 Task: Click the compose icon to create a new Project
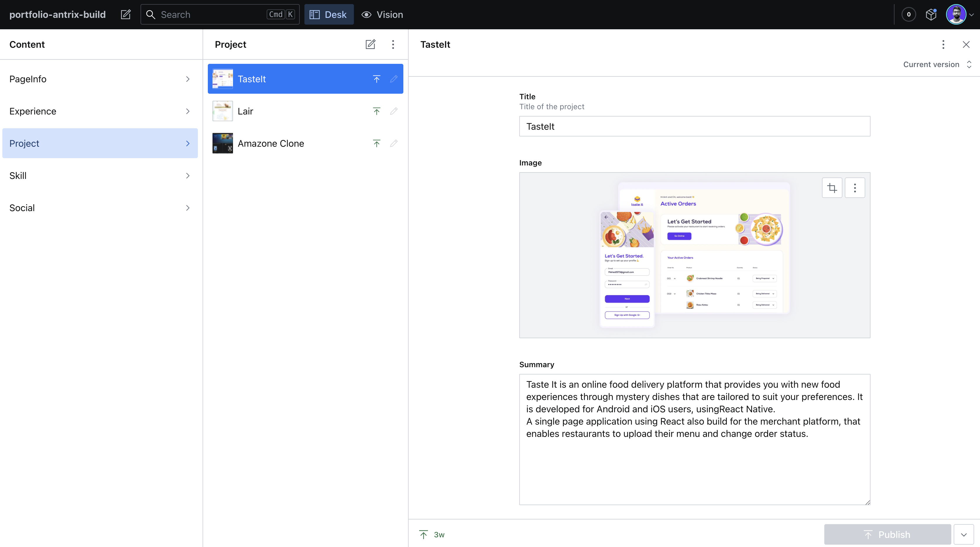pos(371,44)
